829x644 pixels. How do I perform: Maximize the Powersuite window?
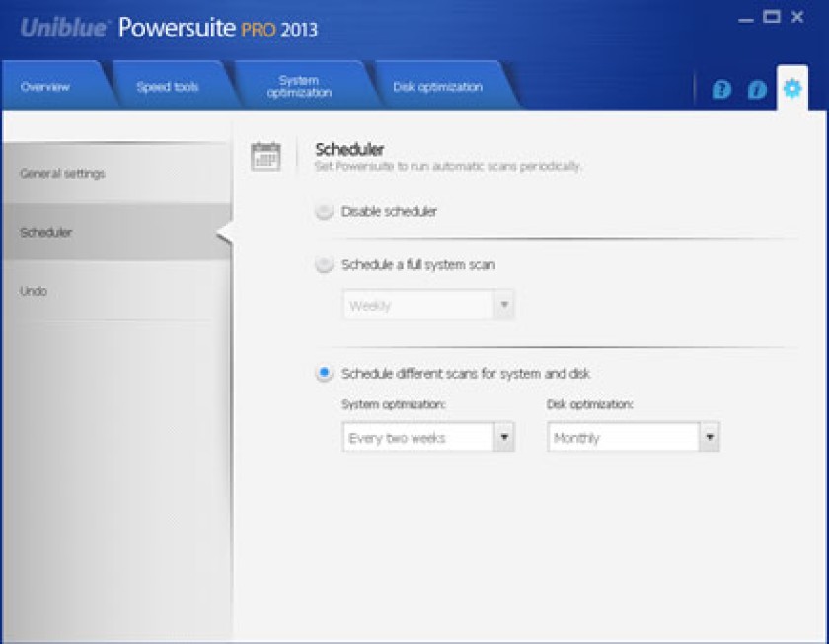pyautogui.click(x=772, y=17)
